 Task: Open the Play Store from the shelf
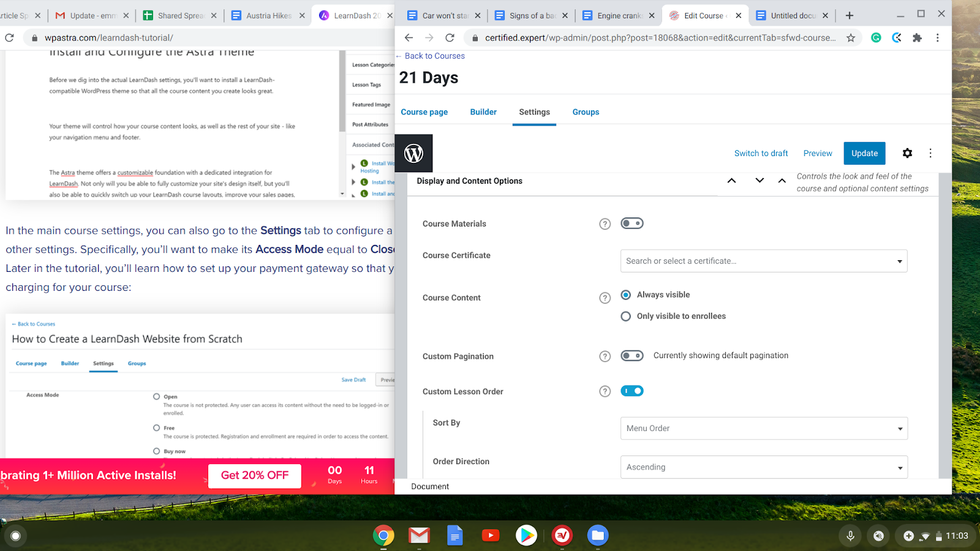click(x=526, y=536)
